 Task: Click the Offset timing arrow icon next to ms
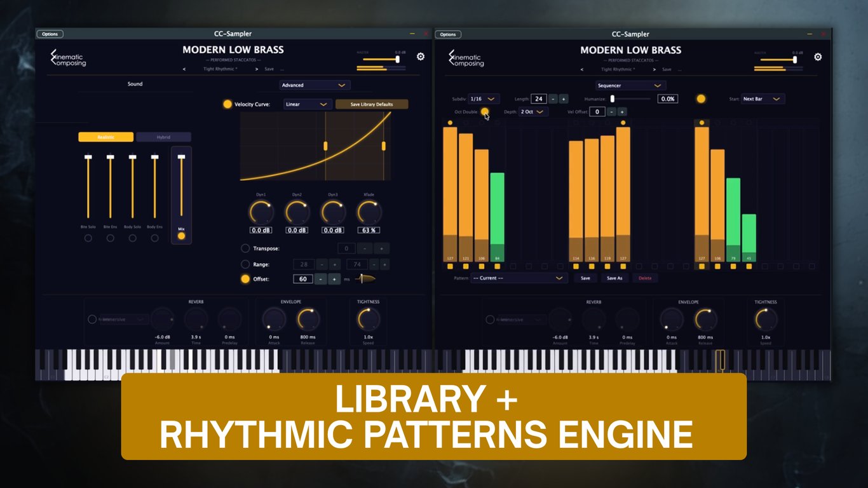tap(364, 278)
